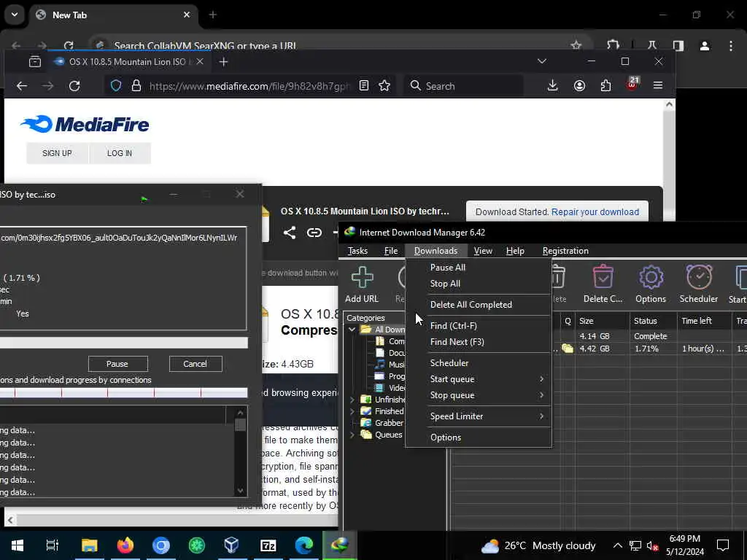Screen dimensions: 747x560
Task: Open the Stop queue submenu
Action: point(479,395)
